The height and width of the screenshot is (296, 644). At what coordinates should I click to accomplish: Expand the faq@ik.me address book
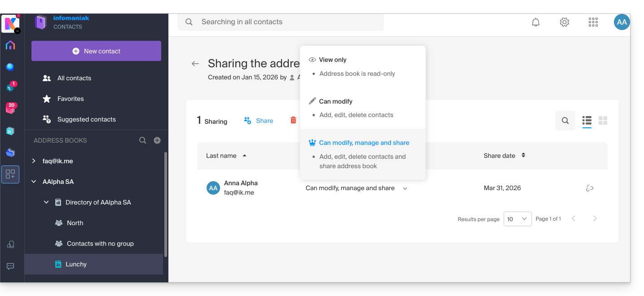34,161
